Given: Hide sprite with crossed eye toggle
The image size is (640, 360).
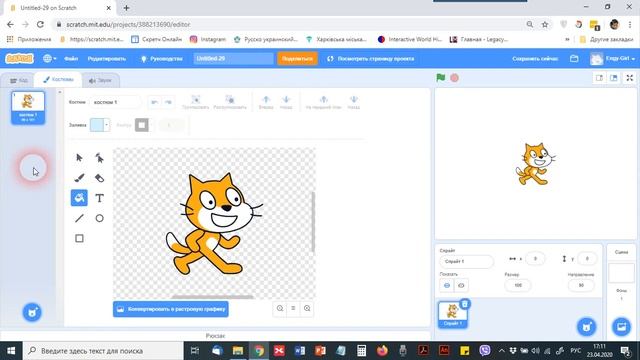Looking at the screenshot, I should tap(461, 285).
